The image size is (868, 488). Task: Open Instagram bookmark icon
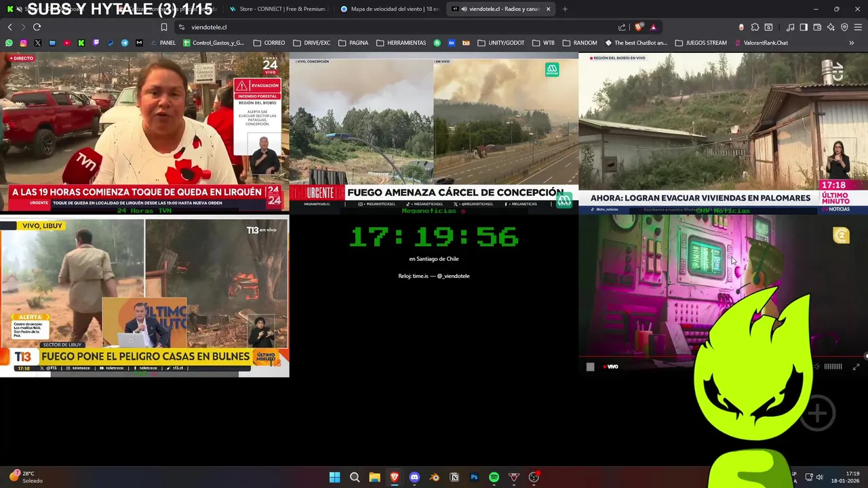click(23, 43)
